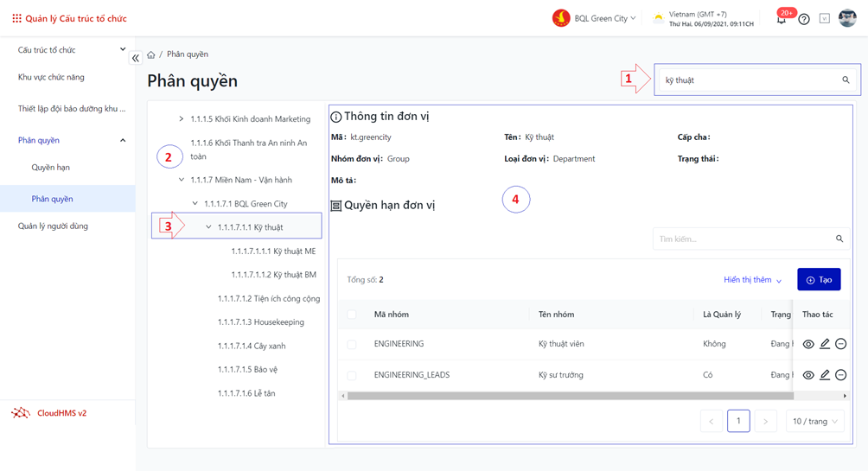Viewport: 868px width, 471px height.
Task: Open Quản lý người dùng menu item
Action: point(53,226)
